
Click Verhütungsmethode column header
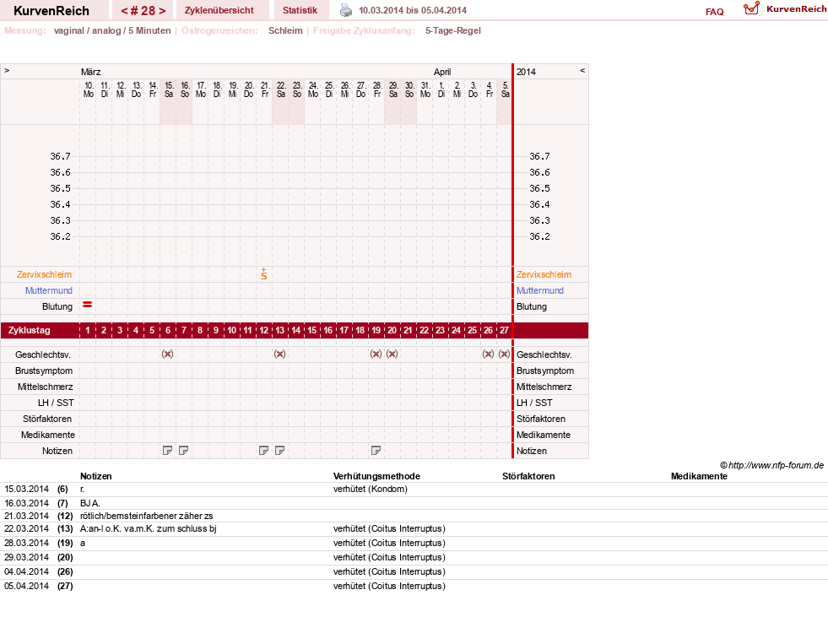(376, 476)
